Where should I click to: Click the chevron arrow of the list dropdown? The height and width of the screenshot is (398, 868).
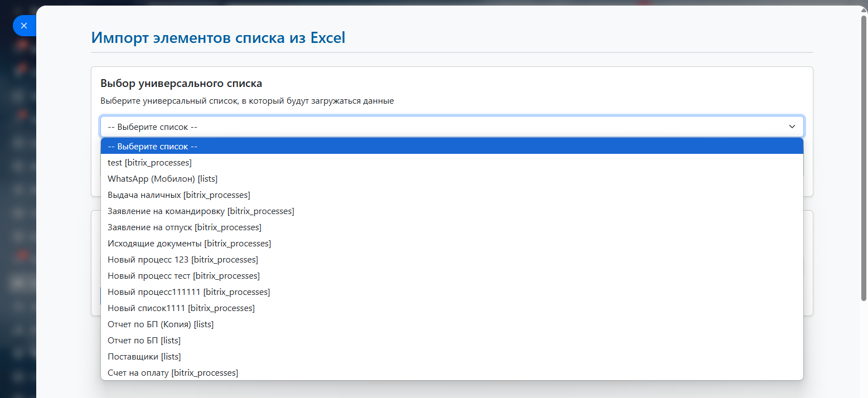tap(792, 127)
